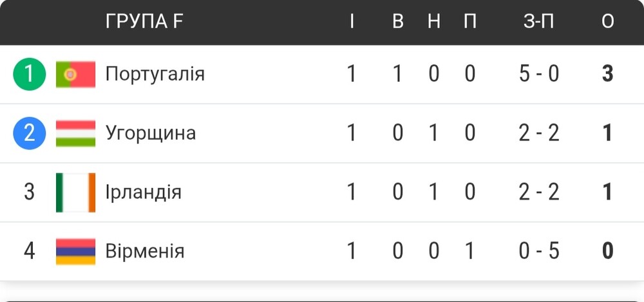This screenshot has height=302, width=644.
Task: Click the blue position 2 badge
Action: click(x=29, y=133)
